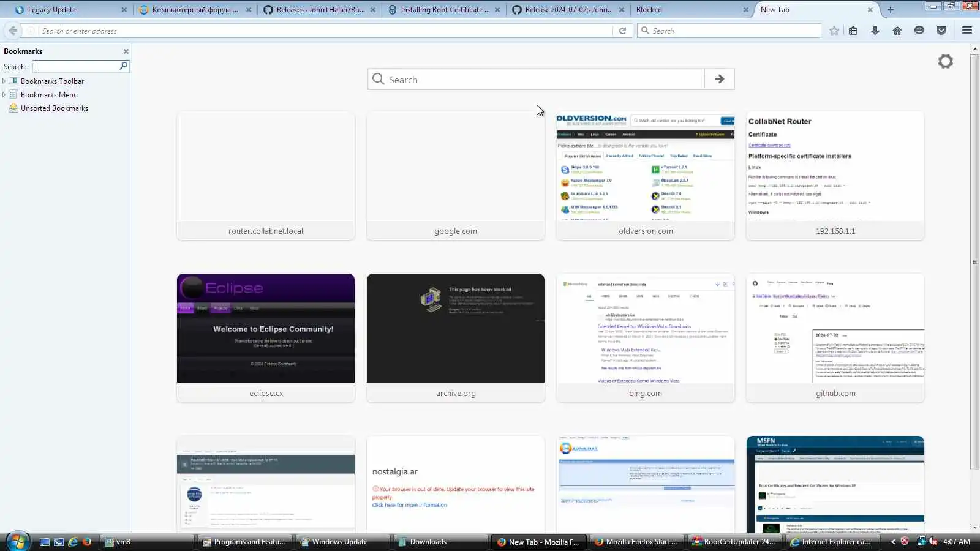Screen dimensions: 980x551
Task: Click the bookmarks sidebar search magnifier
Action: (x=123, y=66)
